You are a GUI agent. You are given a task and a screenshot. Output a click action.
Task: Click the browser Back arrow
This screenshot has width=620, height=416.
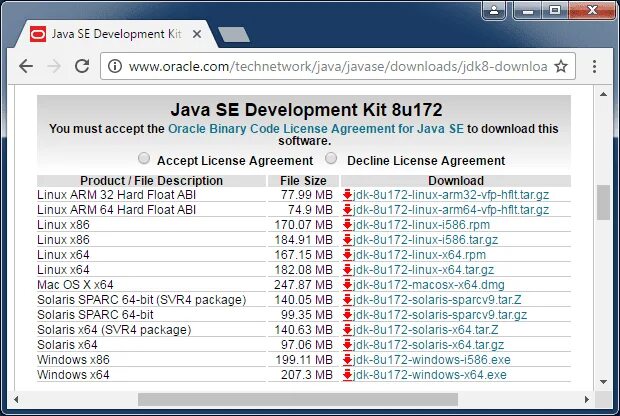tap(26, 66)
